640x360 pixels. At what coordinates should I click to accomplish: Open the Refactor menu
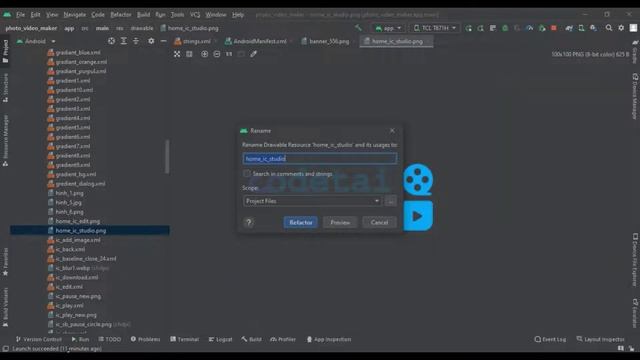tap(121, 14)
